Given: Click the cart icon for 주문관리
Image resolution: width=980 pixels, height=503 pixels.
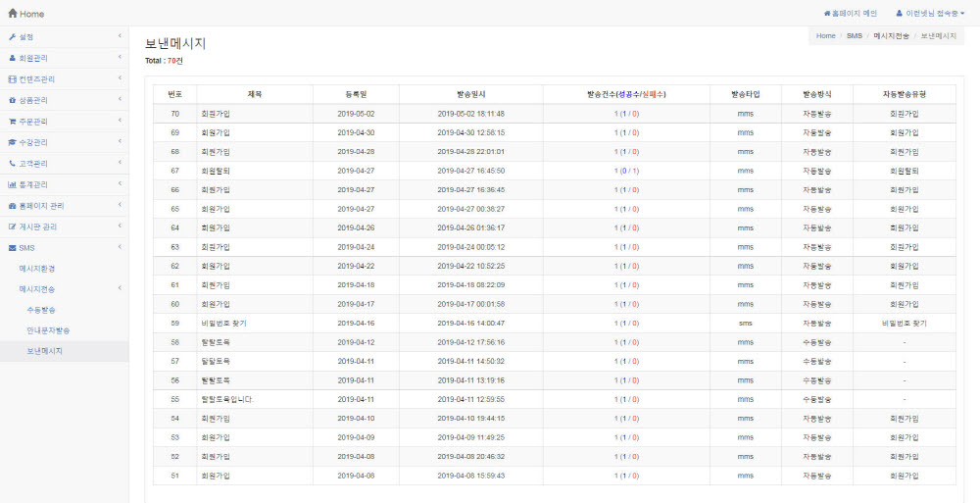Looking at the screenshot, I should pos(12,122).
